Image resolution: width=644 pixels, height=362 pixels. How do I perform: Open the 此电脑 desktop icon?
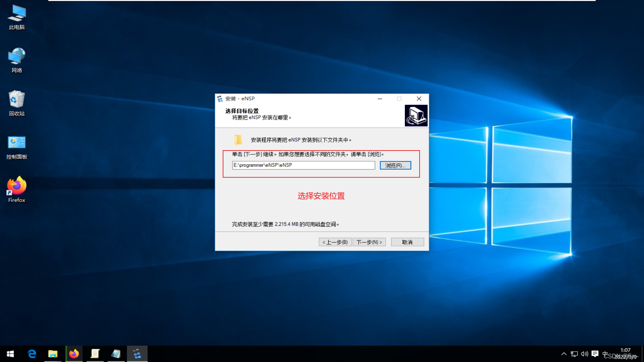pos(17,17)
